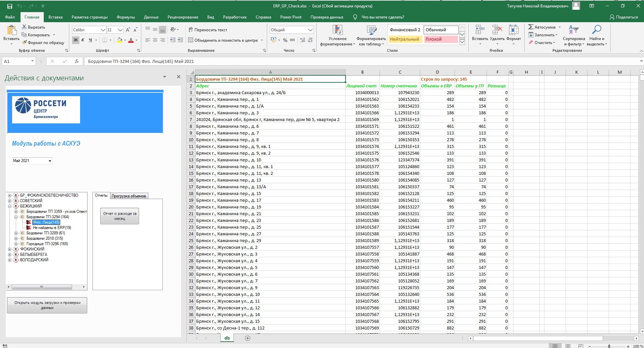This screenshot has width=644, height=348.
Task: Open the number format dropdown (Общий)
Action: (310, 30)
